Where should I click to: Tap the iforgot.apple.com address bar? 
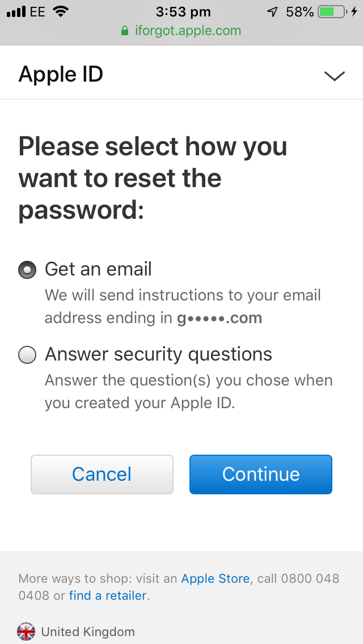coord(187,31)
